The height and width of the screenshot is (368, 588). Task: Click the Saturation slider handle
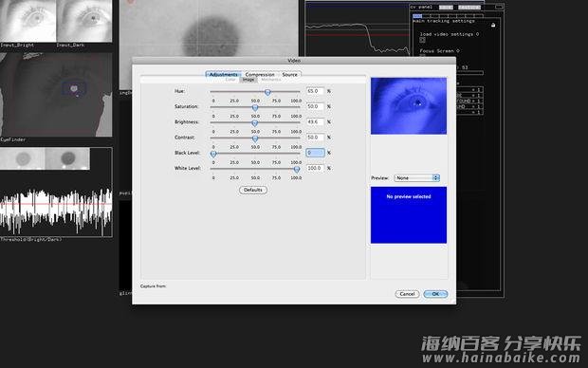[x=255, y=108]
